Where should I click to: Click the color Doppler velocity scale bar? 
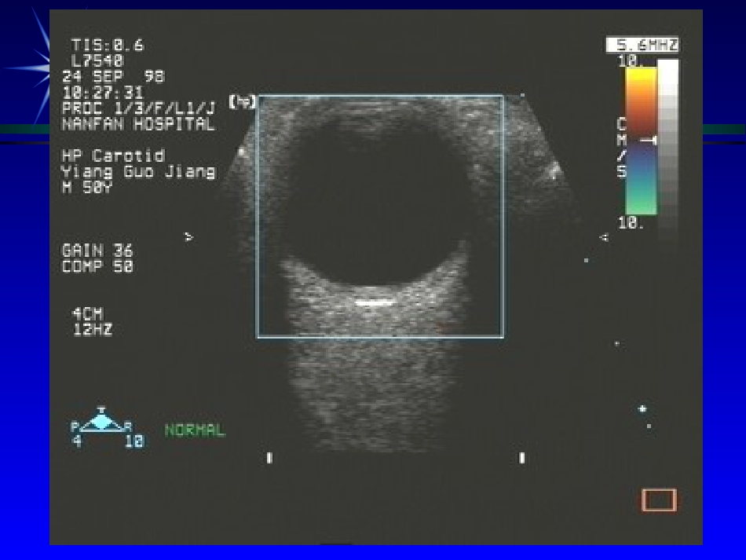point(642,141)
